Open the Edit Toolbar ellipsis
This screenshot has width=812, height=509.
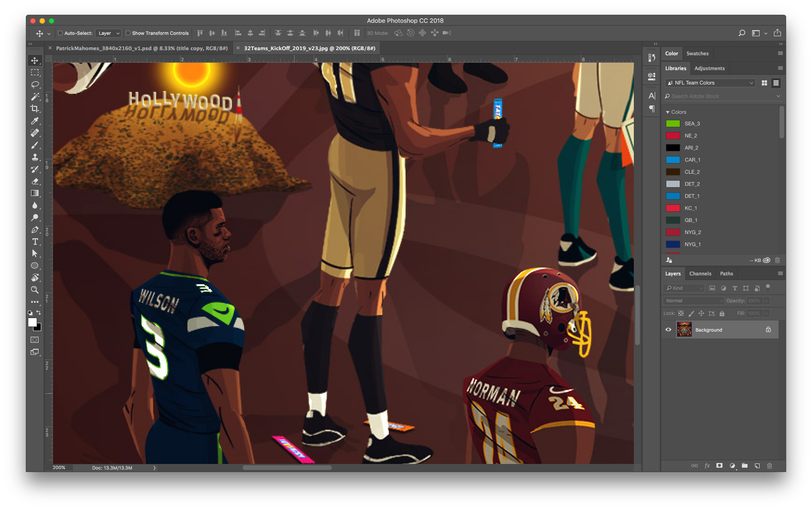point(35,301)
